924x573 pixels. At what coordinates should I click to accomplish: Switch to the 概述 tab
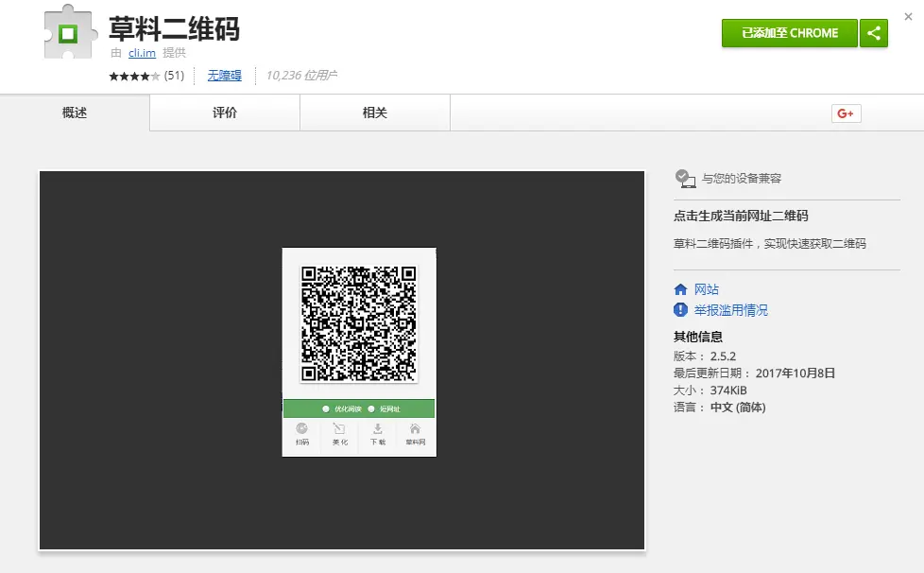click(75, 113)
